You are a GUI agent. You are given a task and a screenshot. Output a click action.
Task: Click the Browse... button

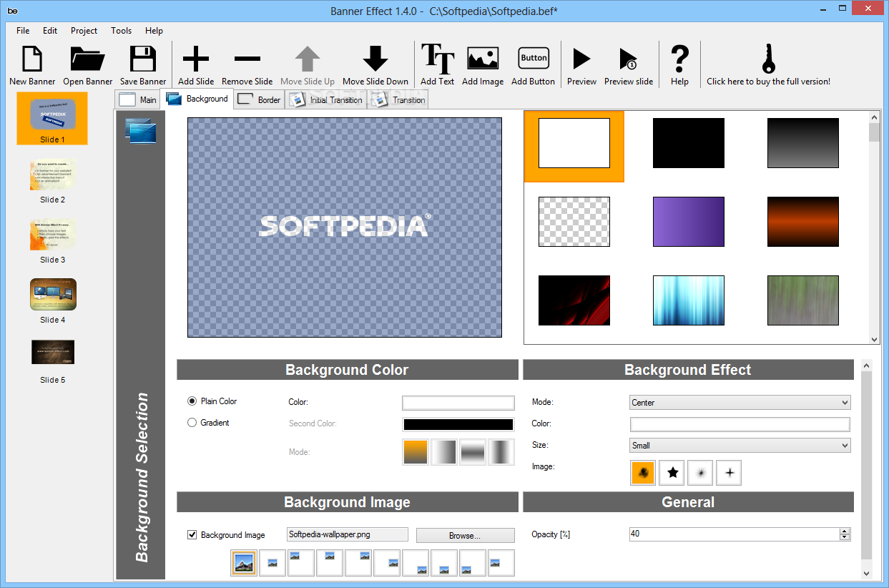[465, 535]
